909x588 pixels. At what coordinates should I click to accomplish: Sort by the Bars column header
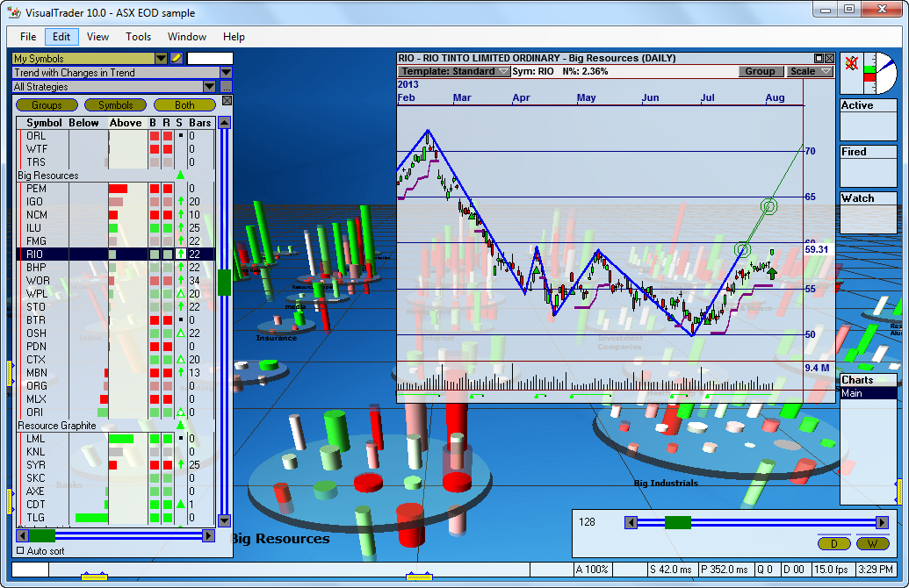click(200, 122)
